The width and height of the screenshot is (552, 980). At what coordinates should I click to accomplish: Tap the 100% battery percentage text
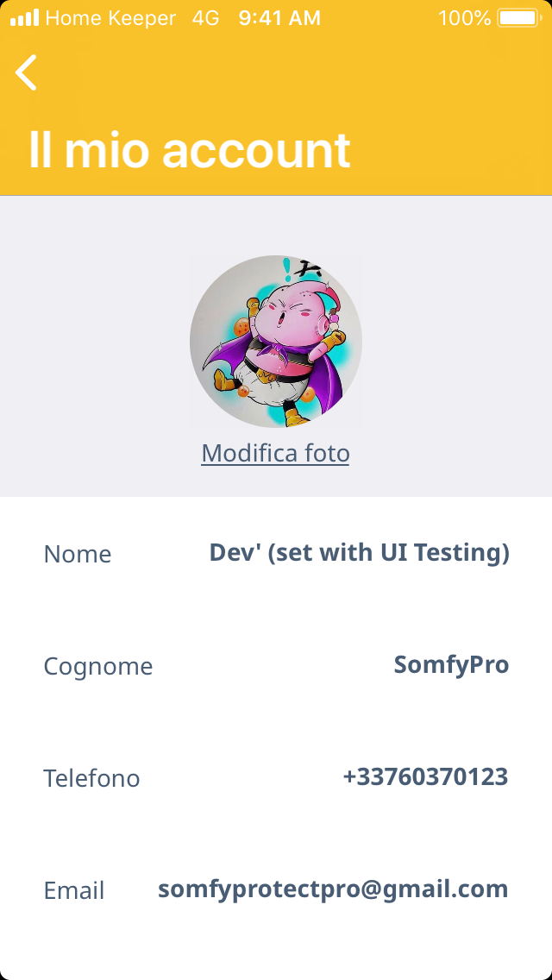pos(464,18)
